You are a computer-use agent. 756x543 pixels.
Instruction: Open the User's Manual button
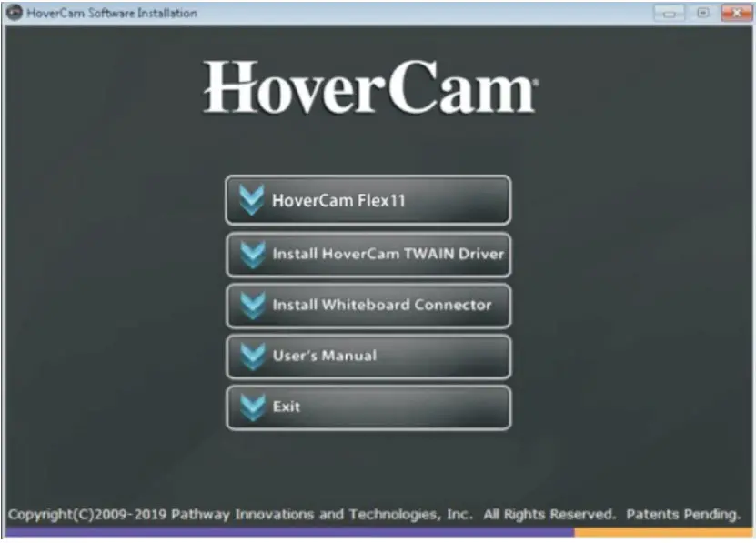click(368, 357)
